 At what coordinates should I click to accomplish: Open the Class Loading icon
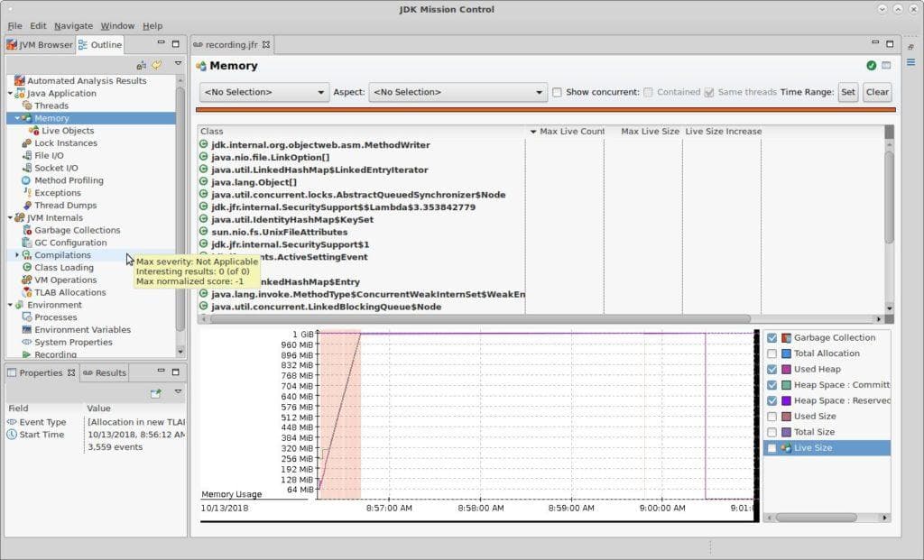point(26,267)
